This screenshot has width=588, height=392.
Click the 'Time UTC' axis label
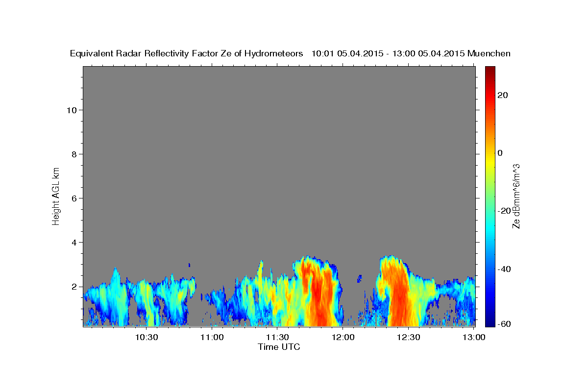[x=279, y=347]
